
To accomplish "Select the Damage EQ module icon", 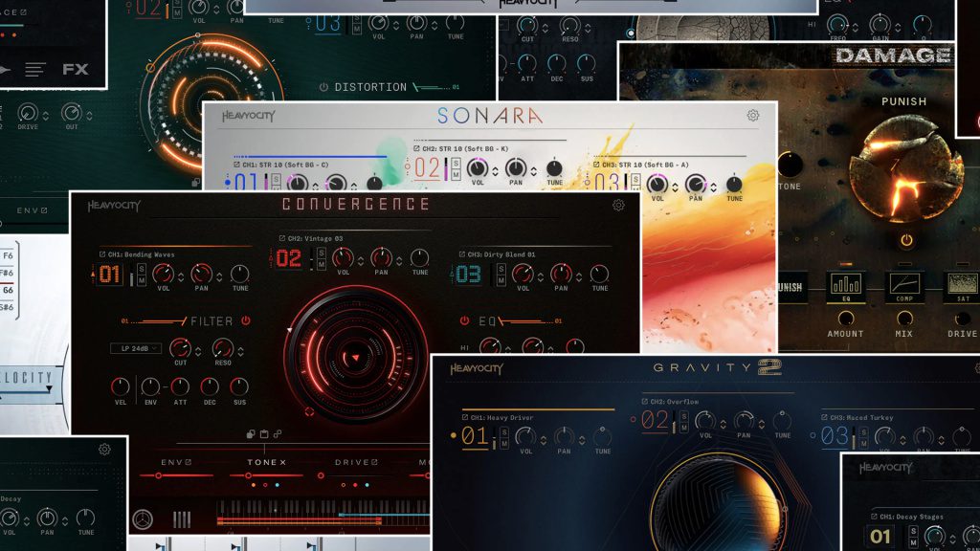I will 846,287.
